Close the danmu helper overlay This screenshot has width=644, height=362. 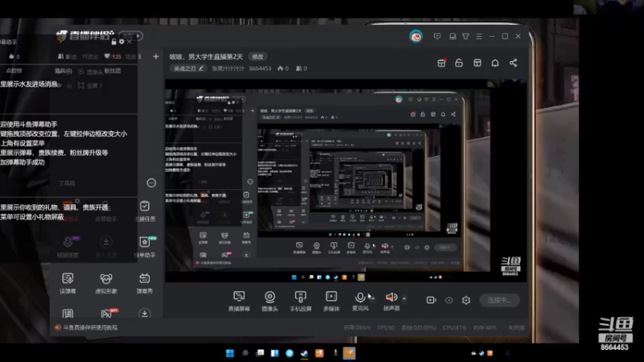point(130,42)
